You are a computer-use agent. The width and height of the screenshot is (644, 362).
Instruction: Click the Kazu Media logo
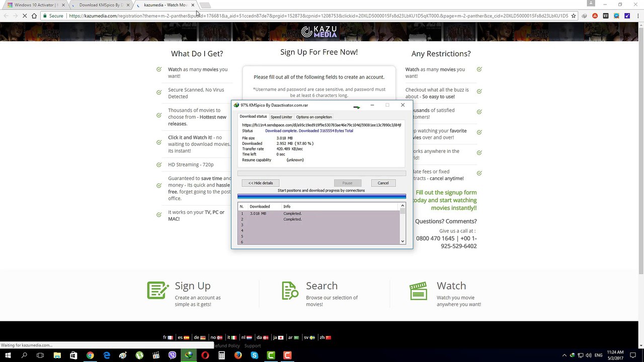(319, 32)
